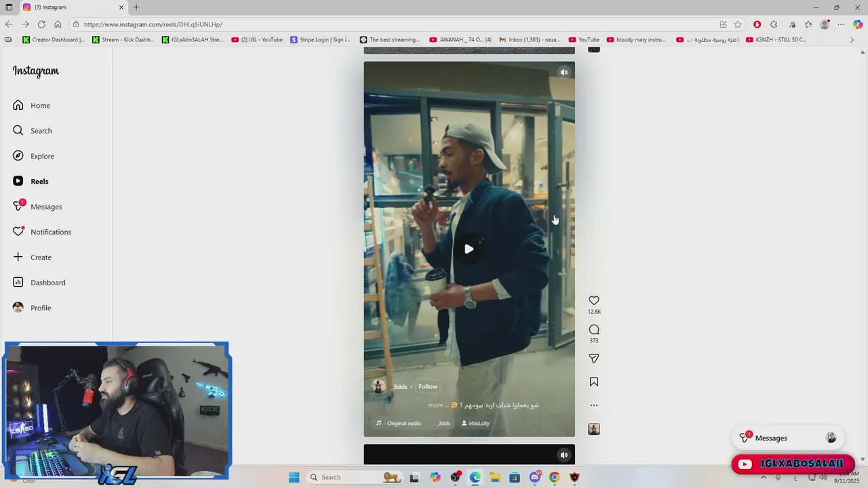Viewport: 868px width, 488px height.
Task: Open Microsoft Store from taskbar
Action: 515,477
